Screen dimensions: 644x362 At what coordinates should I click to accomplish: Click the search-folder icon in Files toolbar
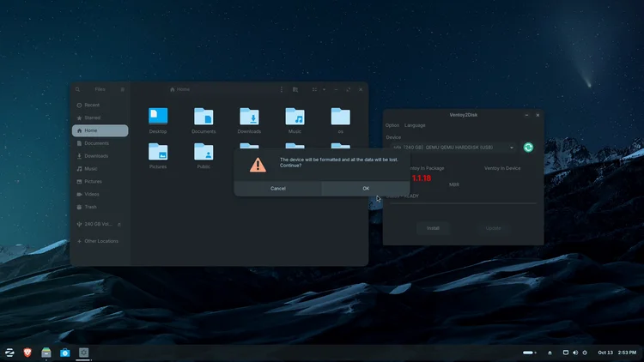click(x=295, y=89)
